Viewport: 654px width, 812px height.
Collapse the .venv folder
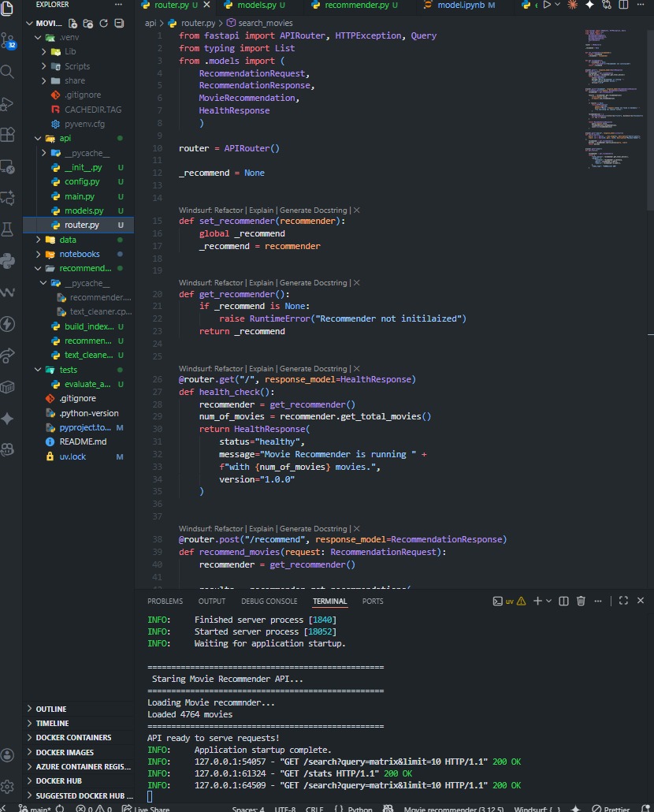click(38, 37)
